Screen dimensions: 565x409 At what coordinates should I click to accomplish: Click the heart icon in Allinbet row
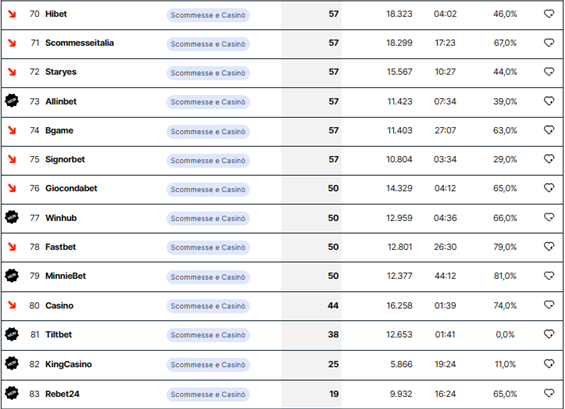pos(549,101)
